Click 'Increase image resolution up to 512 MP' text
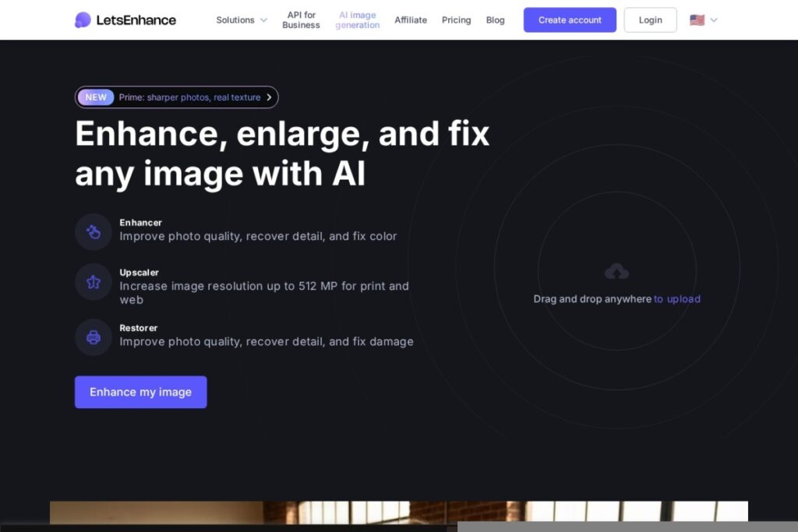798x532 pixels. point(228,286)
